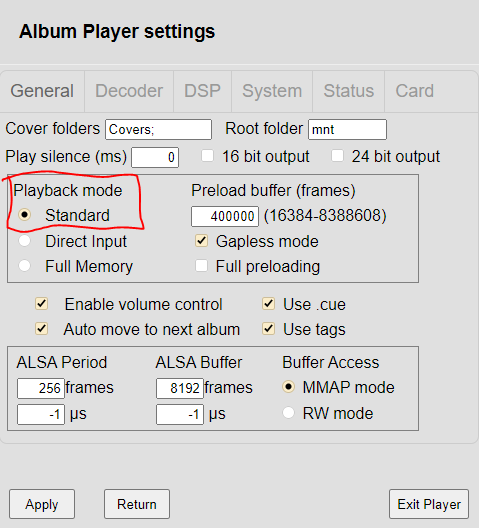This screenshot has width=479, height=528.
Task: Open the Status tab
Action: click(349, 91)
